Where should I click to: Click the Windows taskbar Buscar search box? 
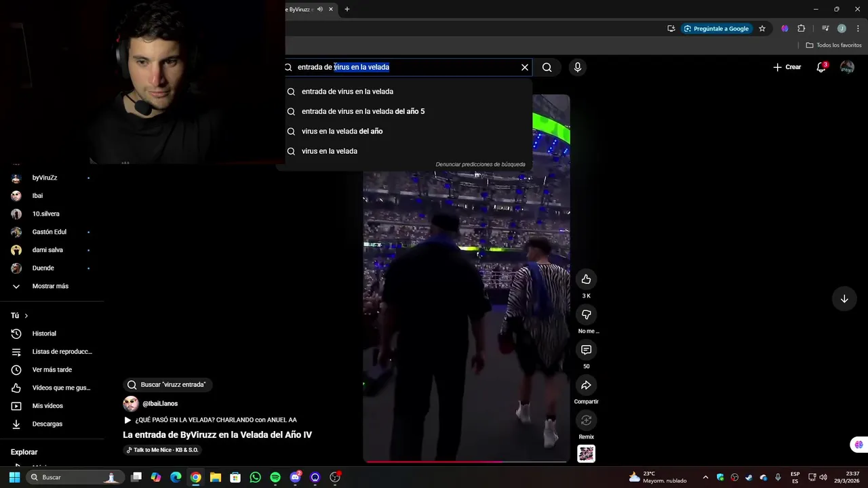(x=74, y=477)
